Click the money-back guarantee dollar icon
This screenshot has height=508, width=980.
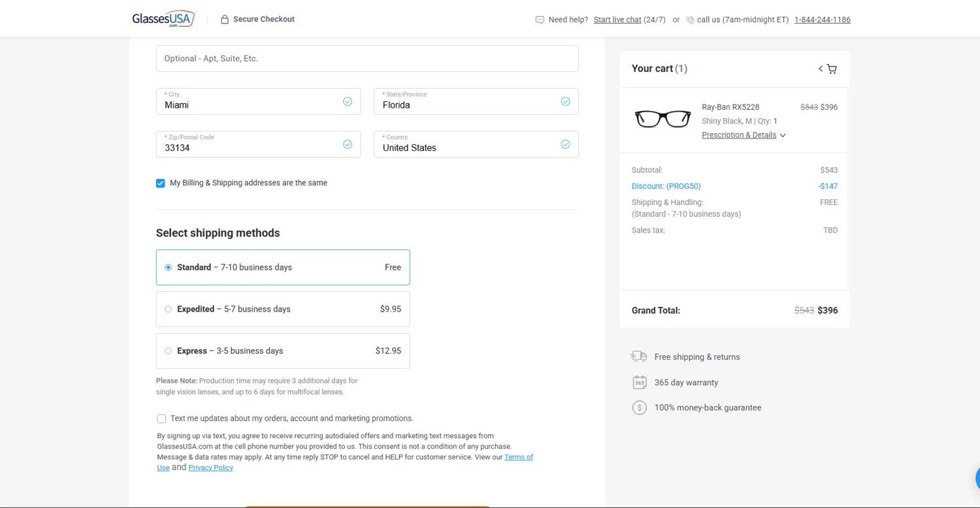(x=640, y=407)
